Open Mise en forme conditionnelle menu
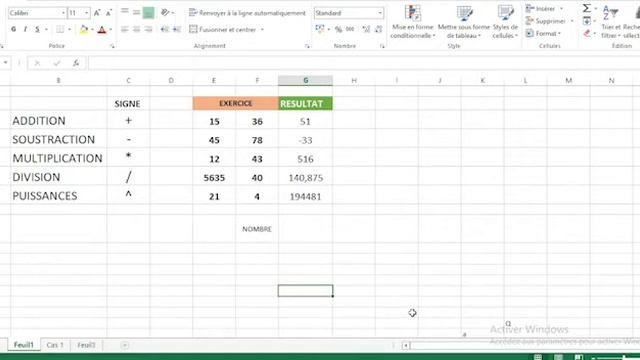The height and width of the screenshot is (360, 640). (413, 21)
